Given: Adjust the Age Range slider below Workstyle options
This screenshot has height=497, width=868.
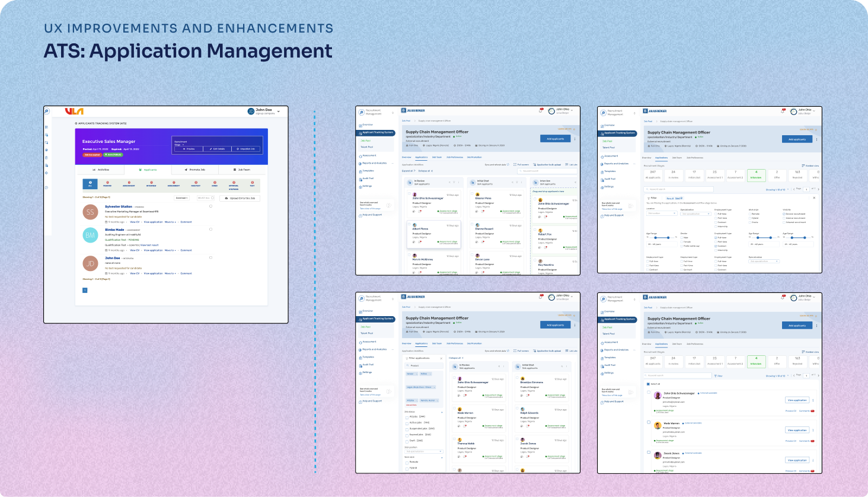Looking at the screenshot, I should point(764,238).
